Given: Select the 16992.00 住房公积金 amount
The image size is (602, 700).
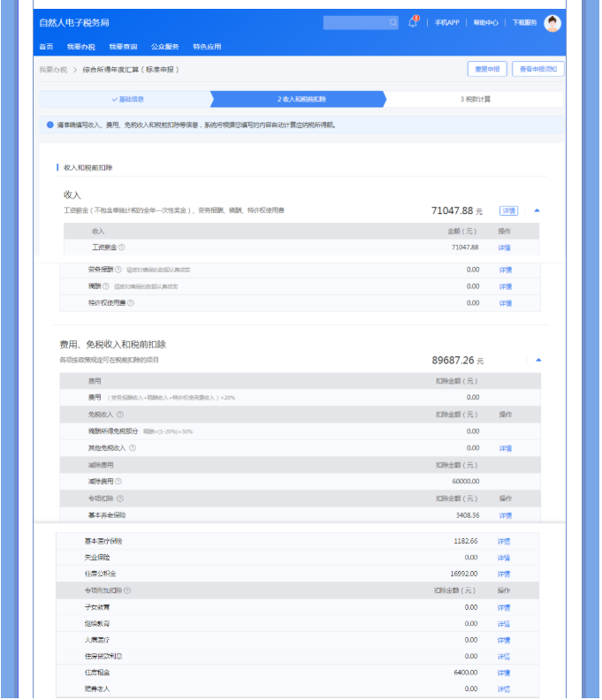Looking at the screenshot, I should 463,574.
